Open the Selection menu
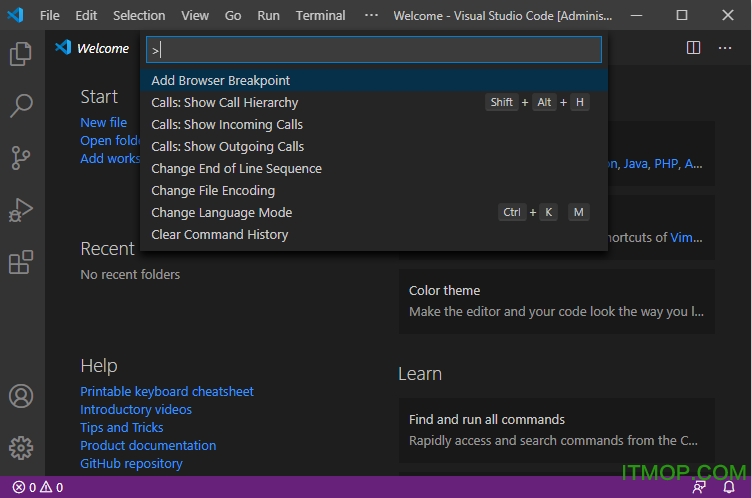Screen dimensions: 752x498 pyautogui.click(x=139, y=15)
